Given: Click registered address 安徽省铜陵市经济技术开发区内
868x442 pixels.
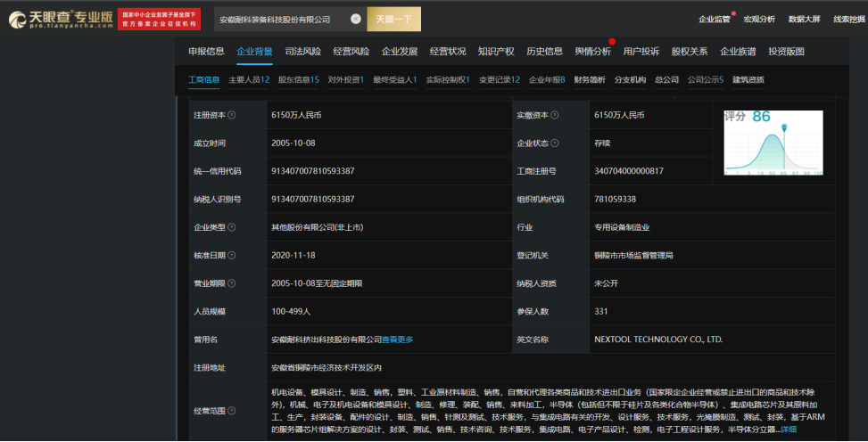Looking at the screenshot, I should [327, 368].
